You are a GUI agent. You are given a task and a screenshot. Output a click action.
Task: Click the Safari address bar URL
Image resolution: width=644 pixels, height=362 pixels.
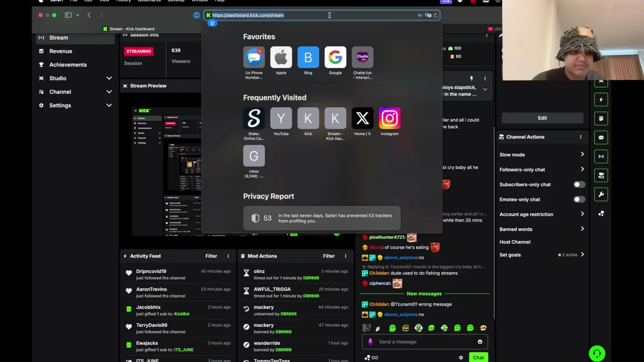[x=248, y=15]
